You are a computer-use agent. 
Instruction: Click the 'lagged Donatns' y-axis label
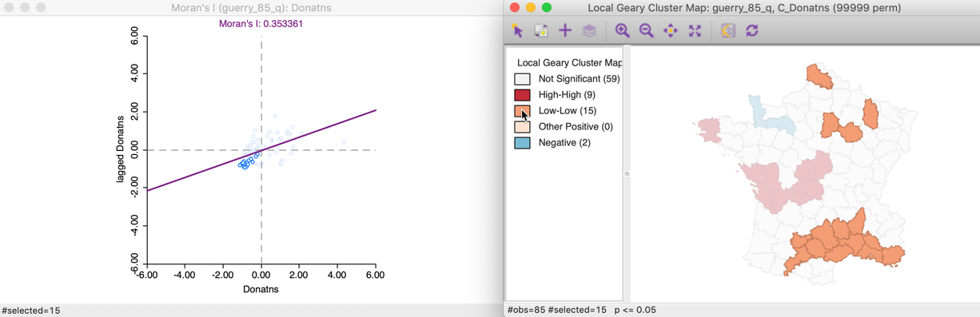(x=122, y=150)
